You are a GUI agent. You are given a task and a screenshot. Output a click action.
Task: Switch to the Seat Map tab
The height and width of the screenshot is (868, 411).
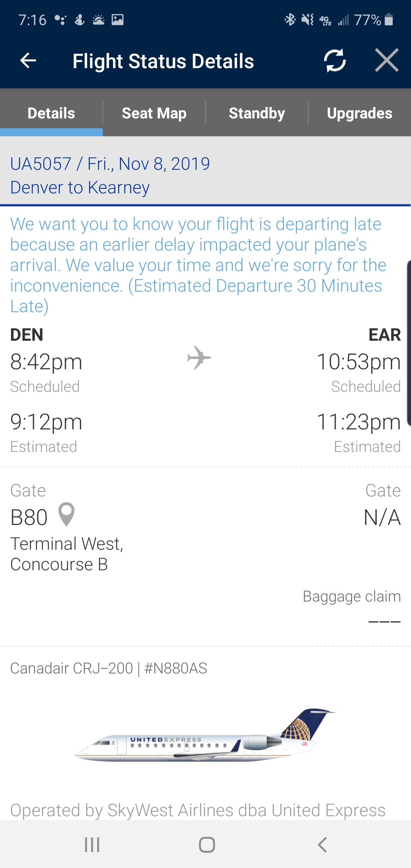pos(154,113)
